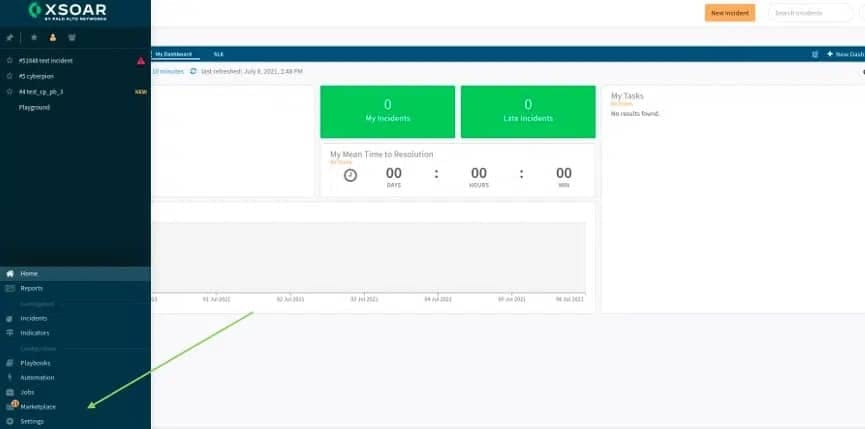Viewport: 865px width, 429px height.
Task: Click the refresh icon beside Last refreshed
Action: [193, 72]
